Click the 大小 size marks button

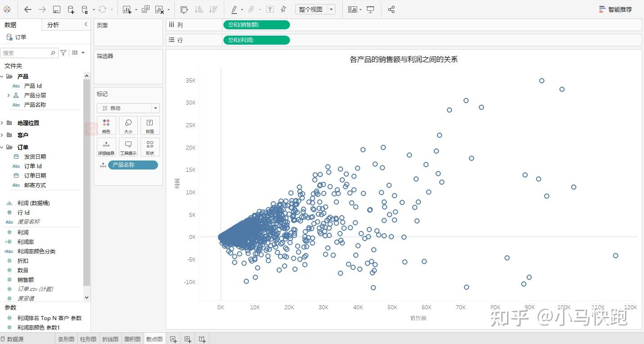coord(128,125)
